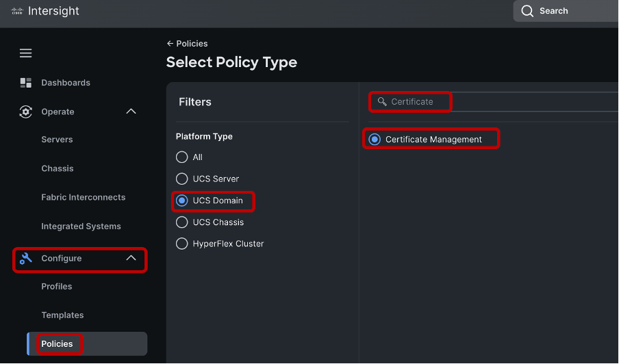Select HyperFlex Cluster platform type
Screen dimensions: 619x364
[182, 244]
